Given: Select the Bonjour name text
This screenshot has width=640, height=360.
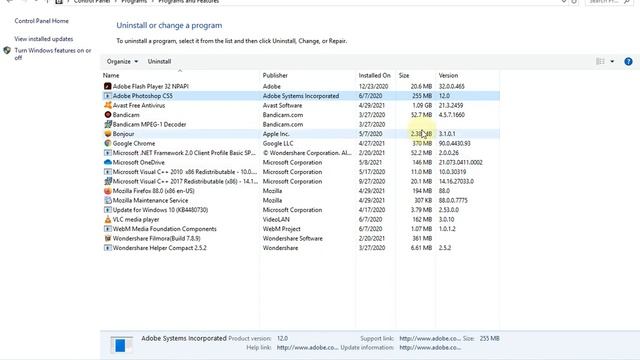Looking at the screenshot, I should [123, 134].
